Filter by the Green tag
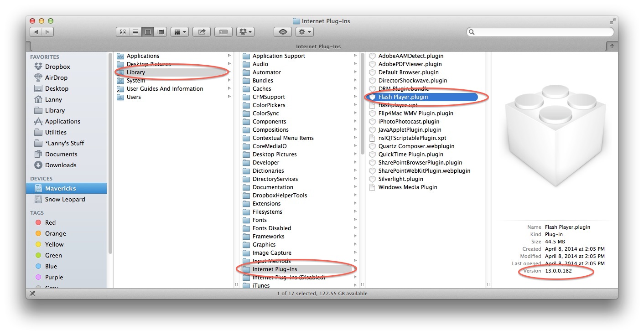This screenshot has height=335, width=644. 53,255
